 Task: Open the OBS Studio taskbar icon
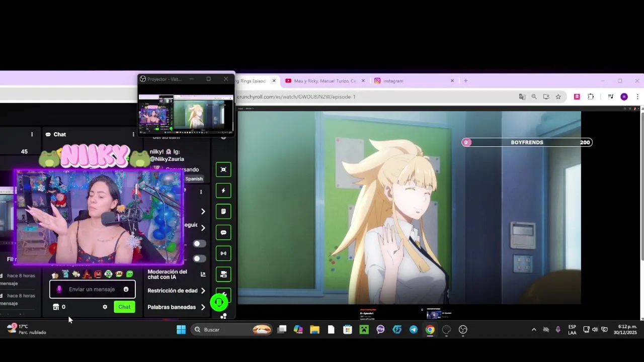[463, 330]
